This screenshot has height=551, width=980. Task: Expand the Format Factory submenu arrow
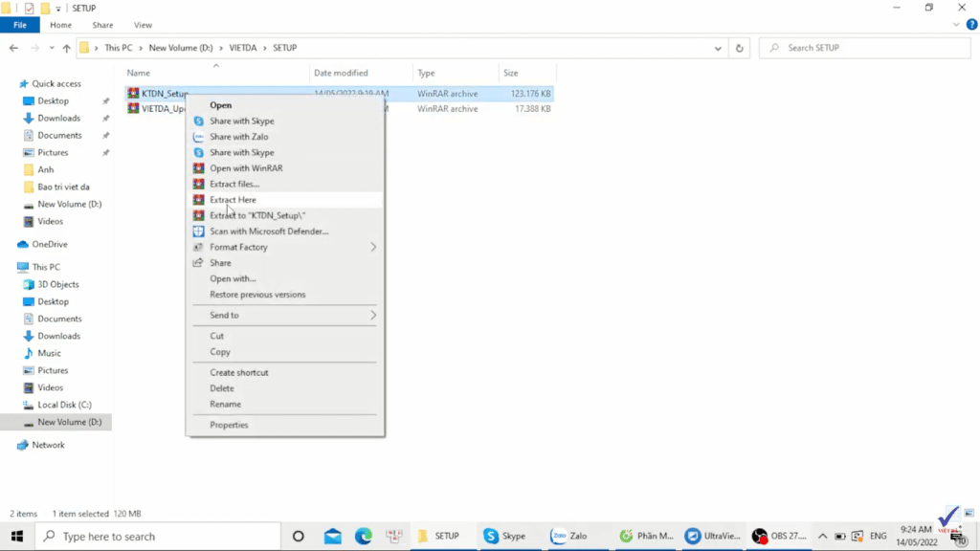pos(373,247)
